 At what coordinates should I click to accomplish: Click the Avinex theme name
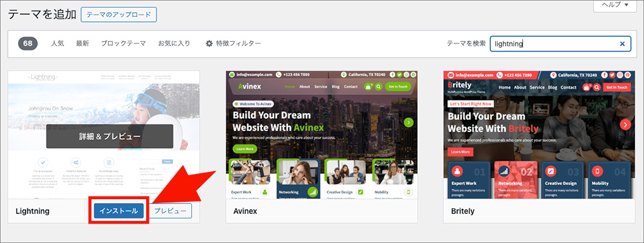pos(245,211)
